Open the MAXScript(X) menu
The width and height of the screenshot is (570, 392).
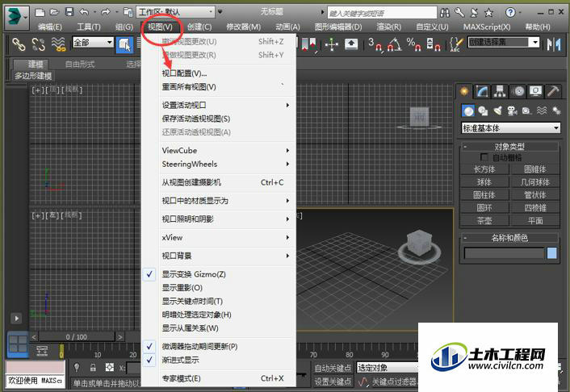pyautogui.click(x=486, y=27)
